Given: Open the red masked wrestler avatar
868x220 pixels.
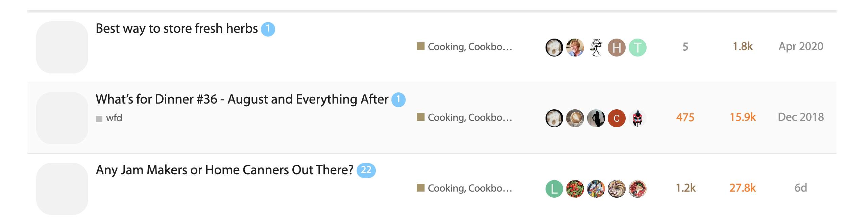Looking at the screenshot, I should 637,118.
